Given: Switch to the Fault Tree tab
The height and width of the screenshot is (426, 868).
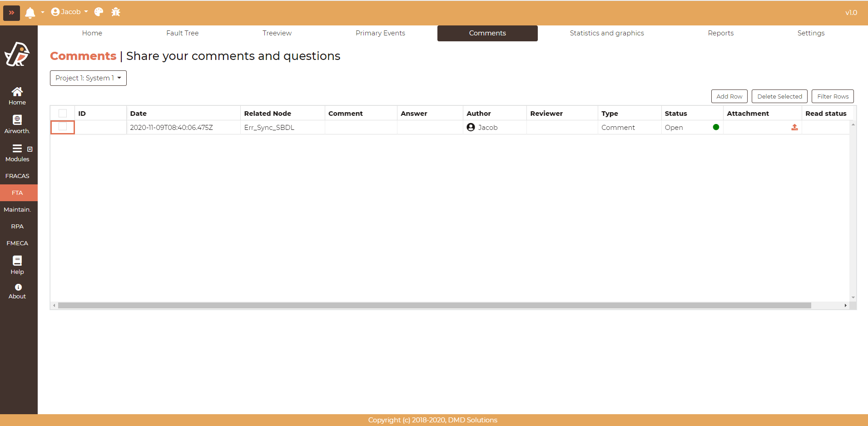Looking at the screenshot, I should point(182,33).
